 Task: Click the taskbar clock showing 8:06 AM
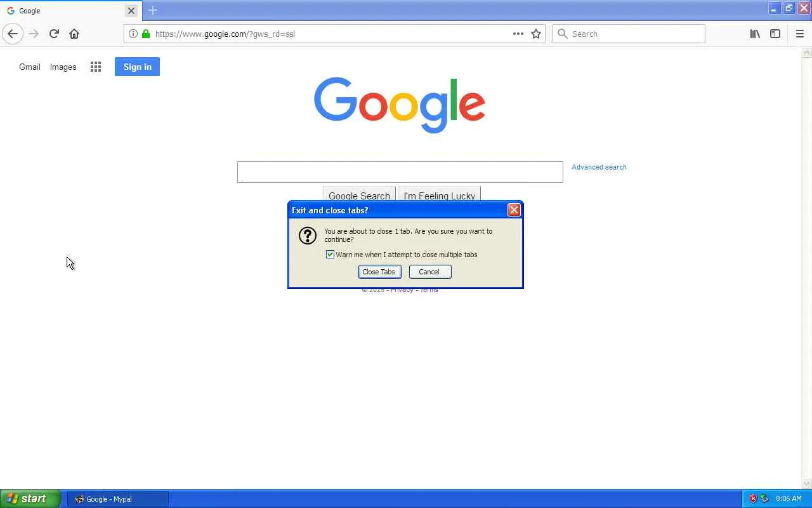click(x=789, y=498)
